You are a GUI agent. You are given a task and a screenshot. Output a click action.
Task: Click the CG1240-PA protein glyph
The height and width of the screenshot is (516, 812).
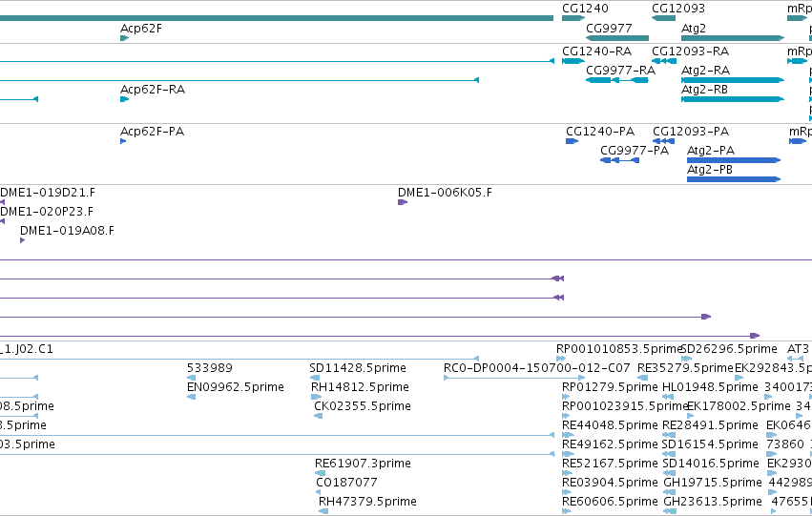point(573,141)
